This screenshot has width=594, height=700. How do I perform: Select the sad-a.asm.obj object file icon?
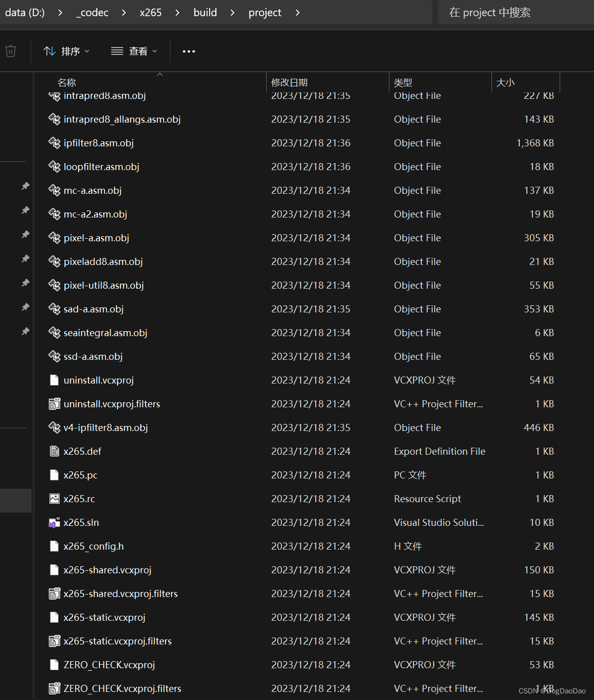click(x=54, y=309)
